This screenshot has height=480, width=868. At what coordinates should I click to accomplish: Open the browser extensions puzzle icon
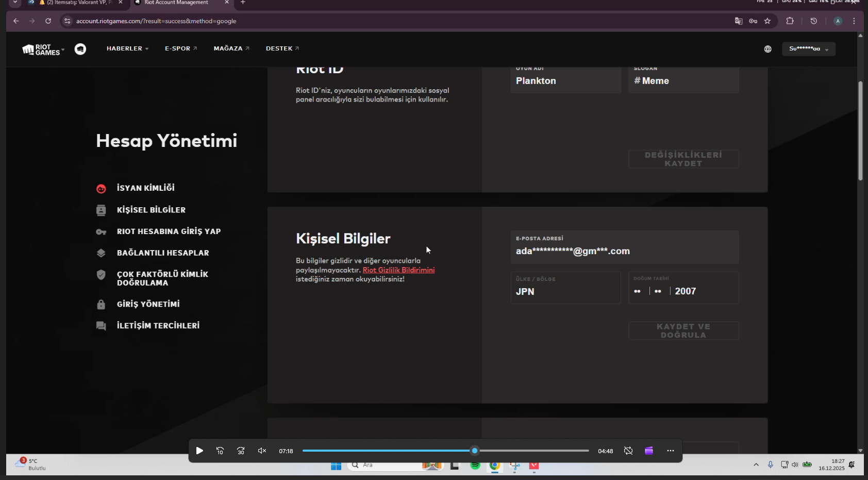[x=790, y=21]
